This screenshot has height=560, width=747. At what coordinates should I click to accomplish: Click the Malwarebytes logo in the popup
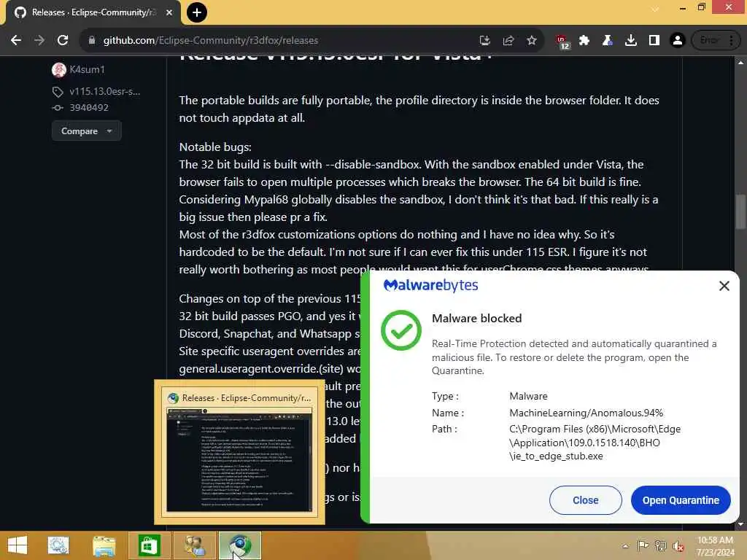click(x=430, y=285)
